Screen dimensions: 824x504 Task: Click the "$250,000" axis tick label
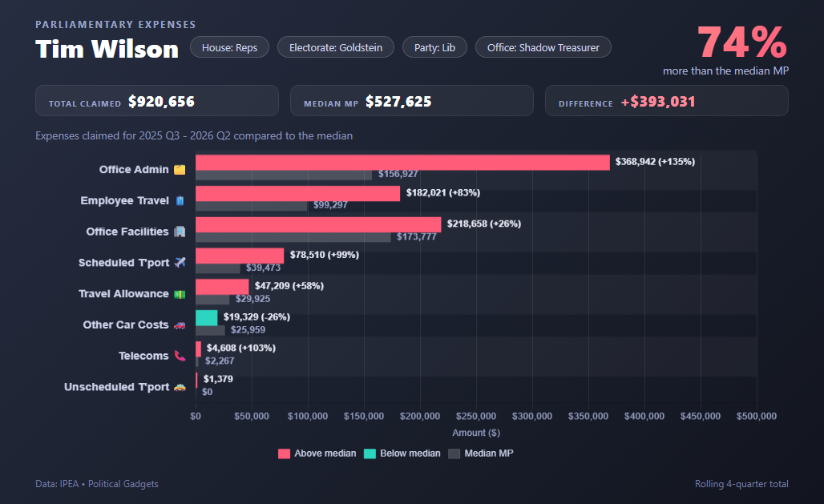(x=476, y=416)
